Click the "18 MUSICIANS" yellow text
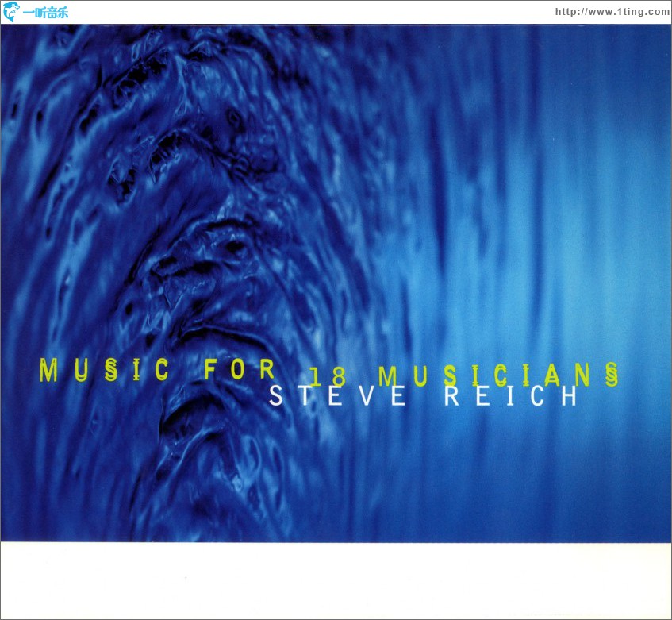672x620 pixels. coord(463,375)
